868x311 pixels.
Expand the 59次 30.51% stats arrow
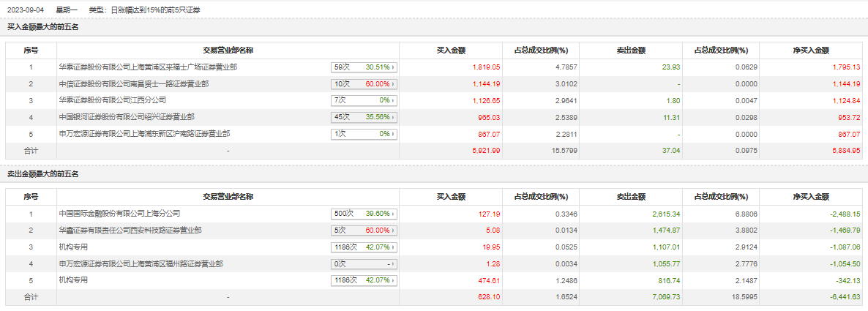364,67
